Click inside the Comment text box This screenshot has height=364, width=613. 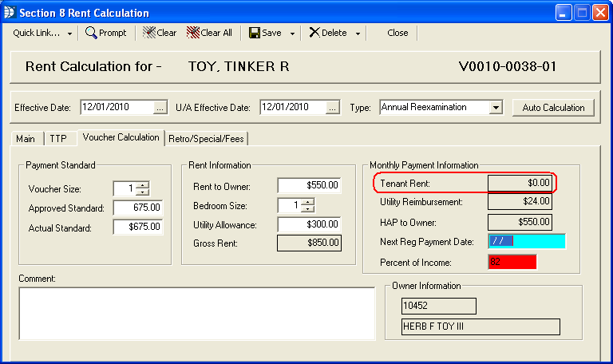(197, 314)
